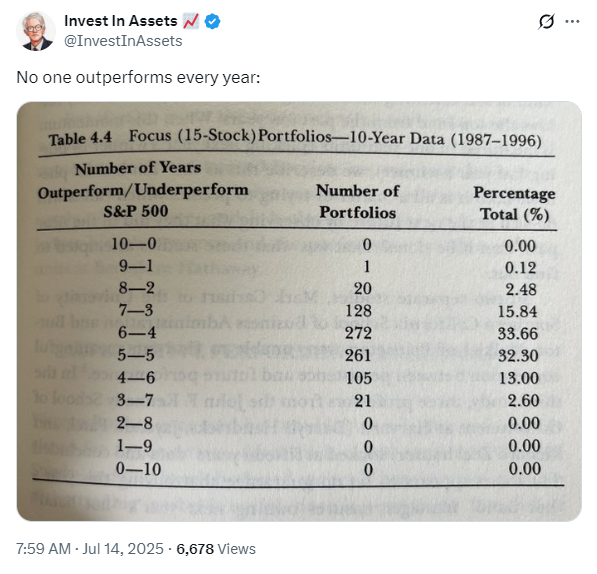Click the 'No one outperforms every year:' text
The image size is (597, 574).
click(139, 77)
